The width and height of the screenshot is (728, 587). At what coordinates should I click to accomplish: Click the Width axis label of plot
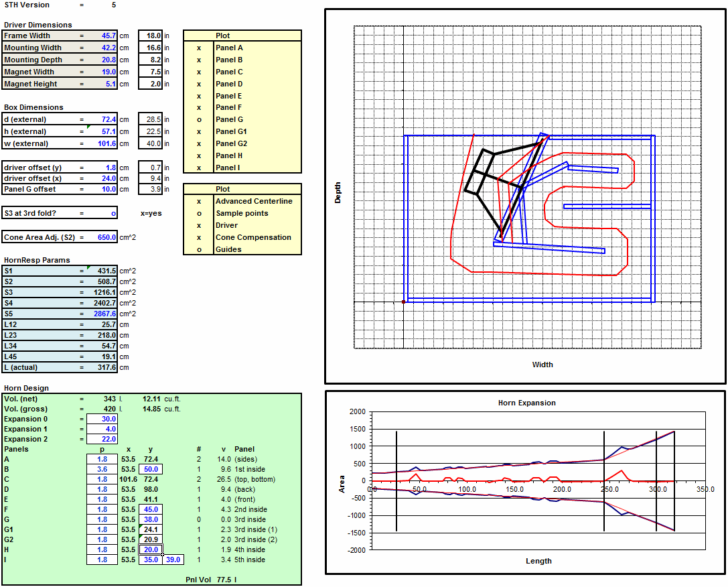pyautogui.click(x=542, y=365)
